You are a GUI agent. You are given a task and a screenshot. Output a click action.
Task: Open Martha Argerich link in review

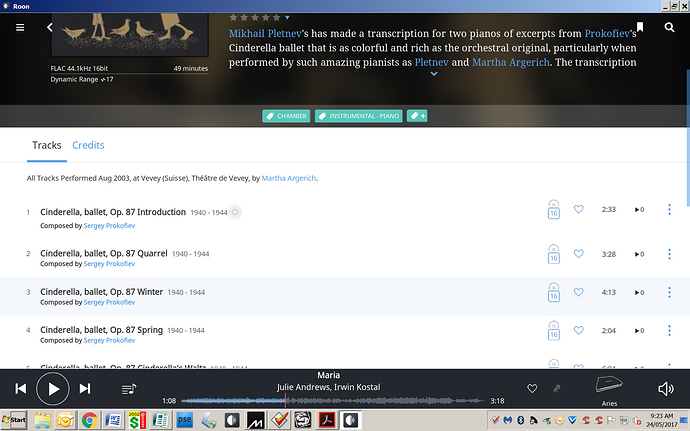pyautogui.click(x=510, y=63)
